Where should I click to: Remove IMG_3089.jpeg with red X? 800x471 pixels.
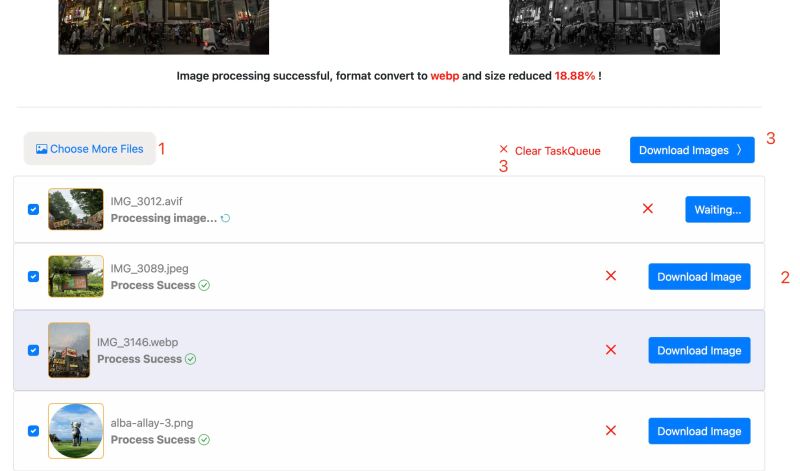point(611,276)
